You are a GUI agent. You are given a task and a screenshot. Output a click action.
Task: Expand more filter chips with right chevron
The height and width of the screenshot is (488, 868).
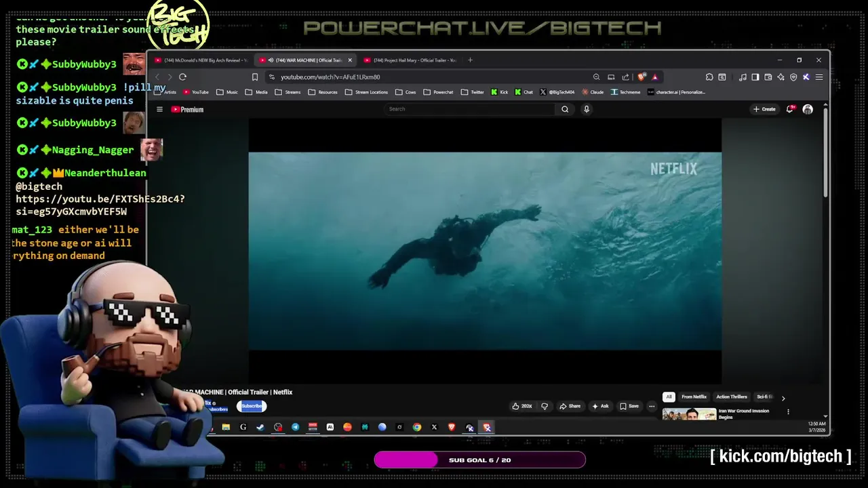tap(783, 398)
